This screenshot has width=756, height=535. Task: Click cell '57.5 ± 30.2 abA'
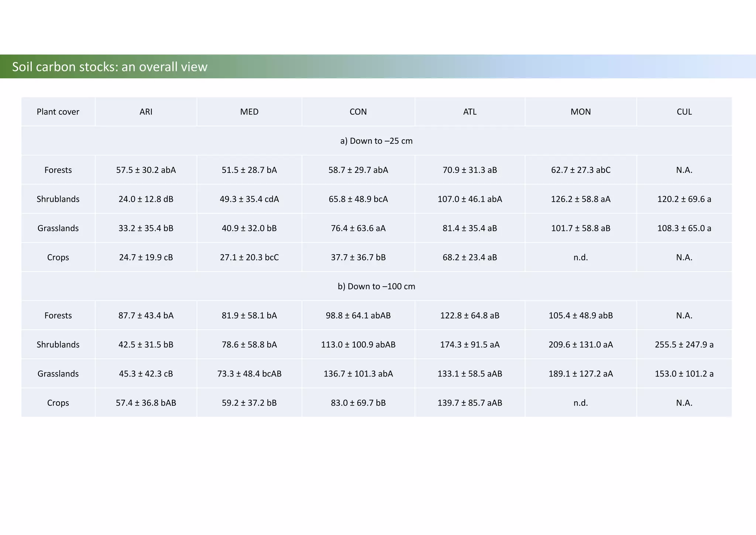pos(146,170)
